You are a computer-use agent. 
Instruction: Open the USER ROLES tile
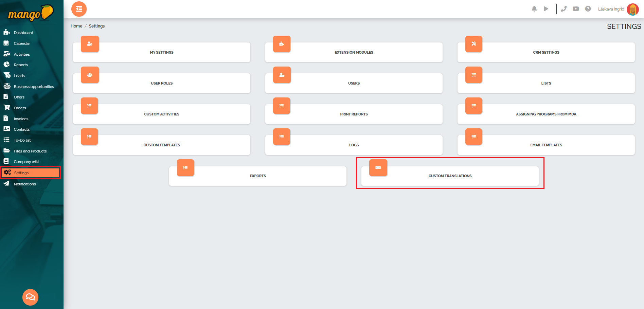(162, 83)
